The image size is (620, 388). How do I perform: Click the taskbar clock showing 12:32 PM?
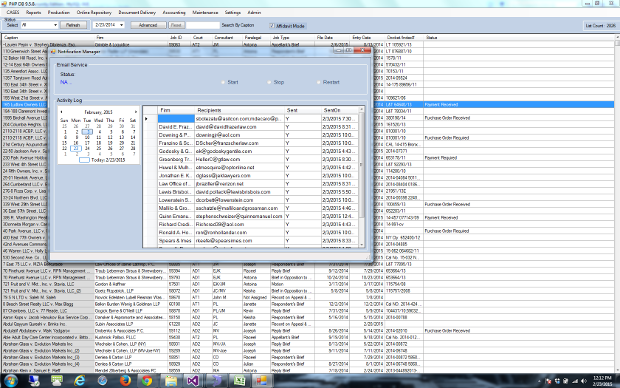click(x=602, y=381)
